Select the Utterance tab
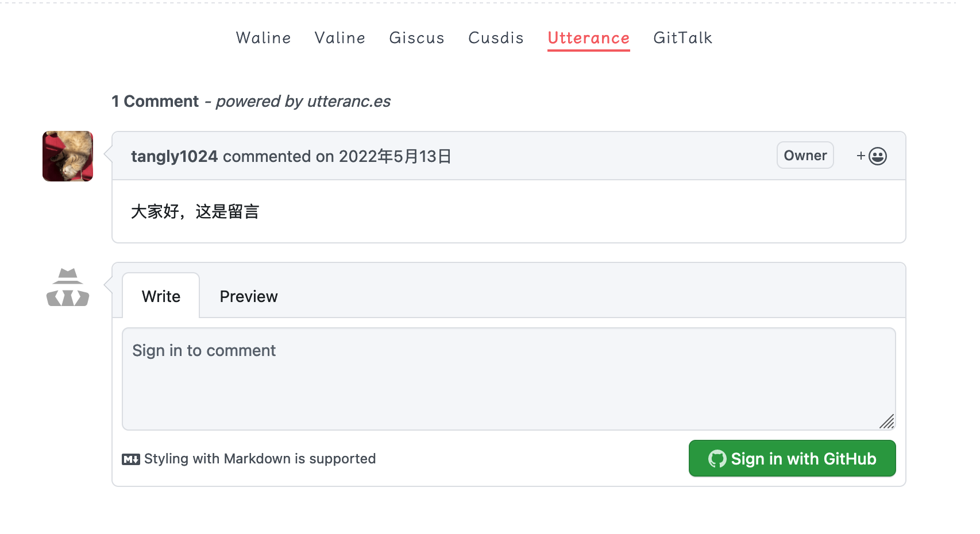 coord(589,38)
